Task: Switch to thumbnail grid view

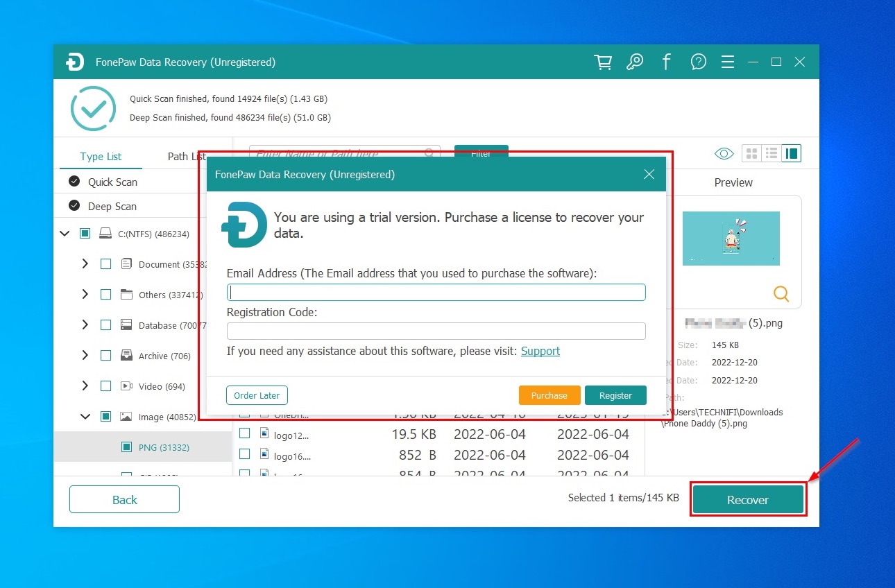Action: pyautogui.click(x=751, y=153)
